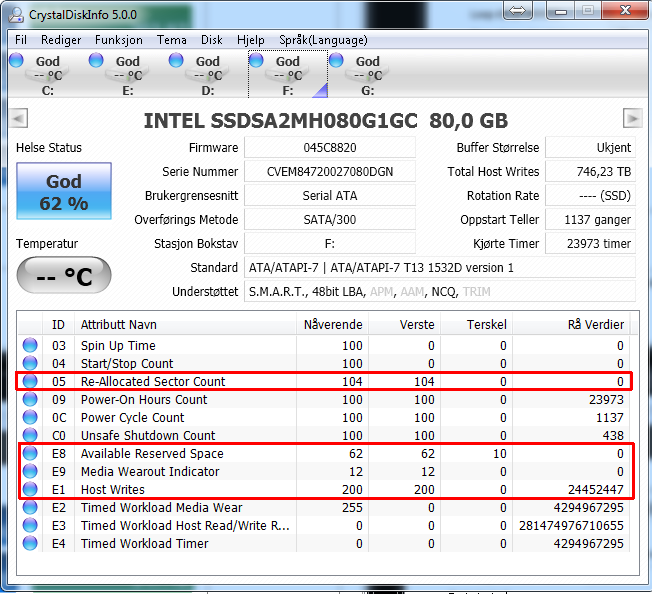
Task: Click raw value 281474976710655 in E3 row
Action: [571, 525]
